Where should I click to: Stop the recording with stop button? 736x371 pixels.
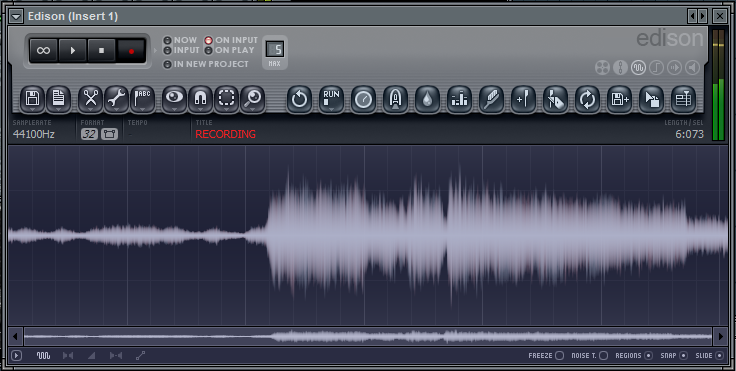click(x=101, y=51)
